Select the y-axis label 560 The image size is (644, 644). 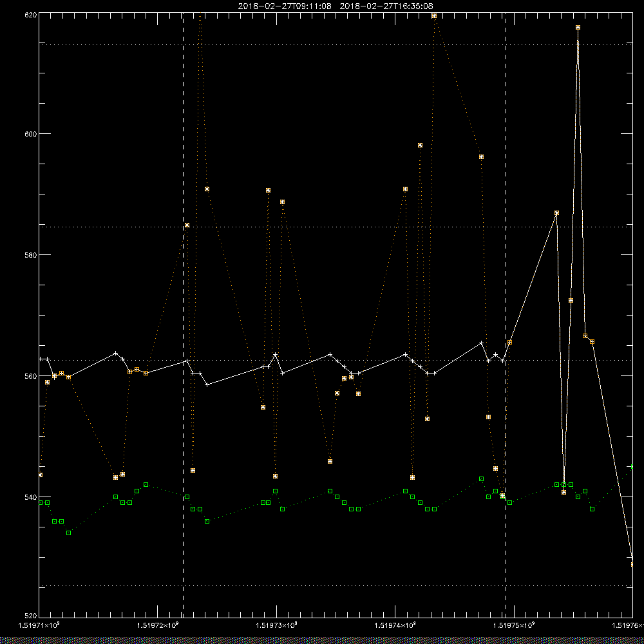(x=31, y=376)
